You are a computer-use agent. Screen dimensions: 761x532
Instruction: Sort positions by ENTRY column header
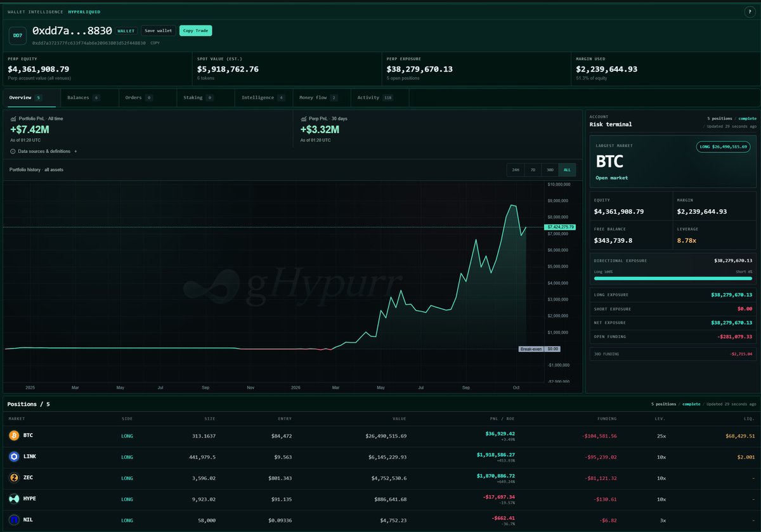click(285, 418)
